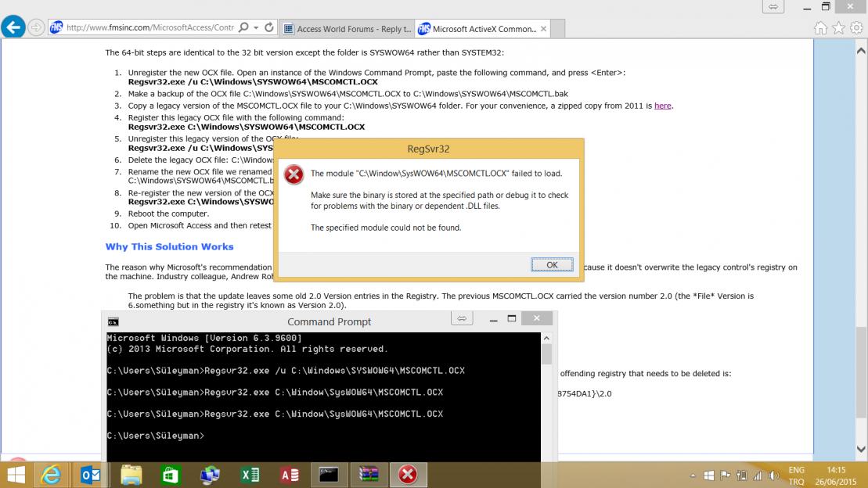This screenshot has height=488, width=868.
Task: Click the web page scroll down arrow
Action: point(861,449)
